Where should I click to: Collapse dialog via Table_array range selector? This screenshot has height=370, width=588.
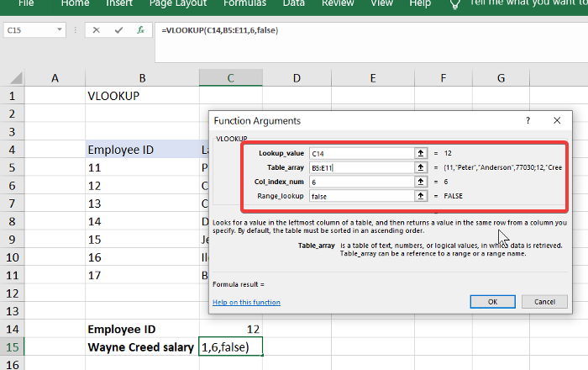(x=420, y=167)
